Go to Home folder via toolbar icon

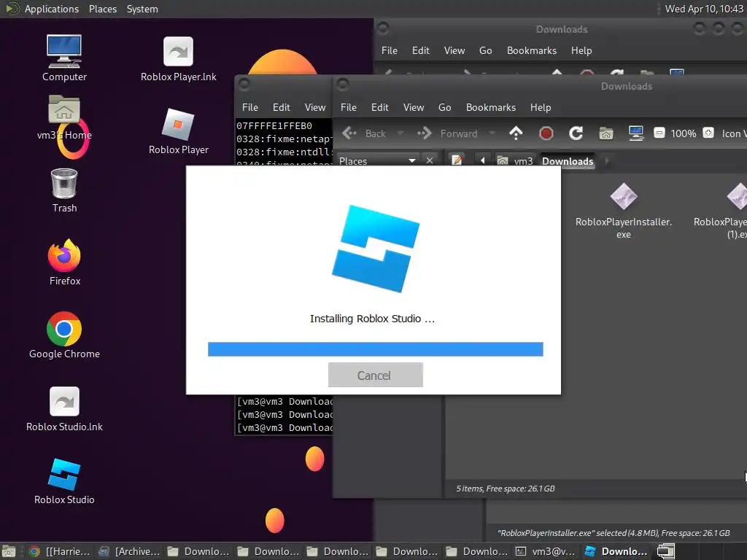(x=606, y=133)
